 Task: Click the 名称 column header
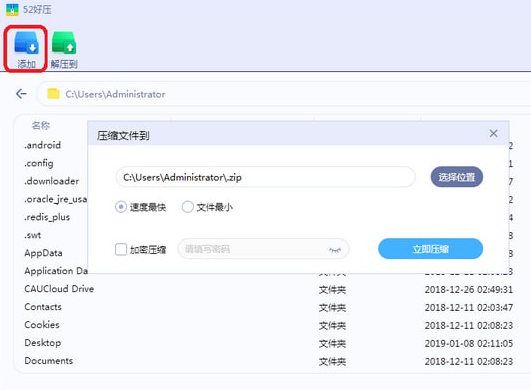tap(41, 126)
